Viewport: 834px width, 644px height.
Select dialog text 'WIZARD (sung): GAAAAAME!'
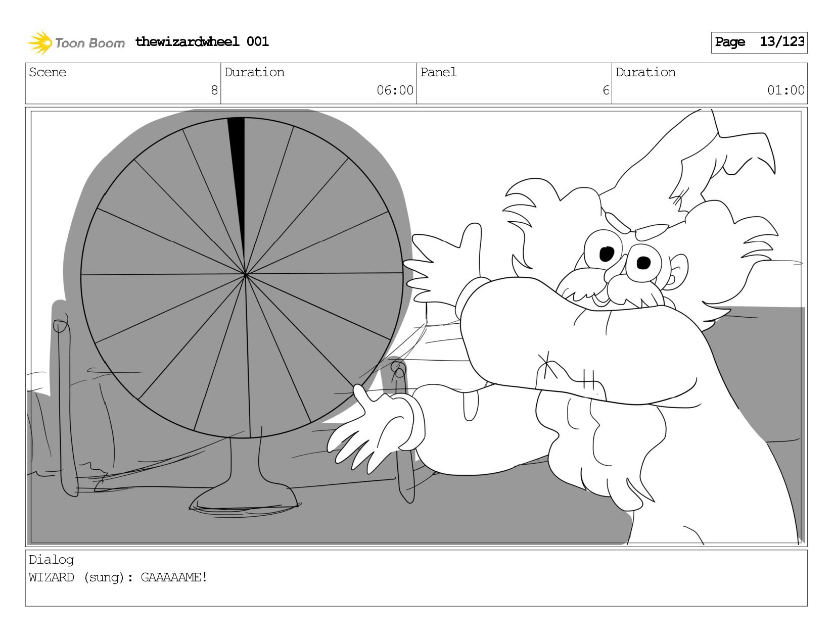(x=118, y=577)
